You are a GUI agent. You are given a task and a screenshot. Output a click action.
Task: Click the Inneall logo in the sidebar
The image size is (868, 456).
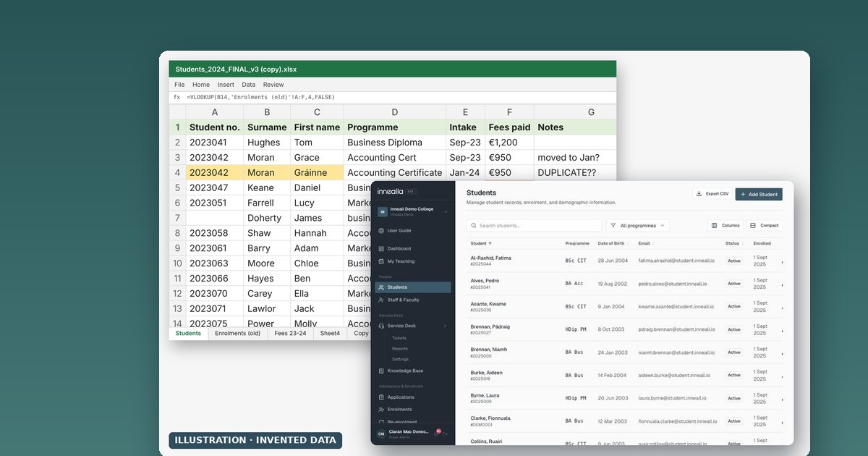click(391, 192)
